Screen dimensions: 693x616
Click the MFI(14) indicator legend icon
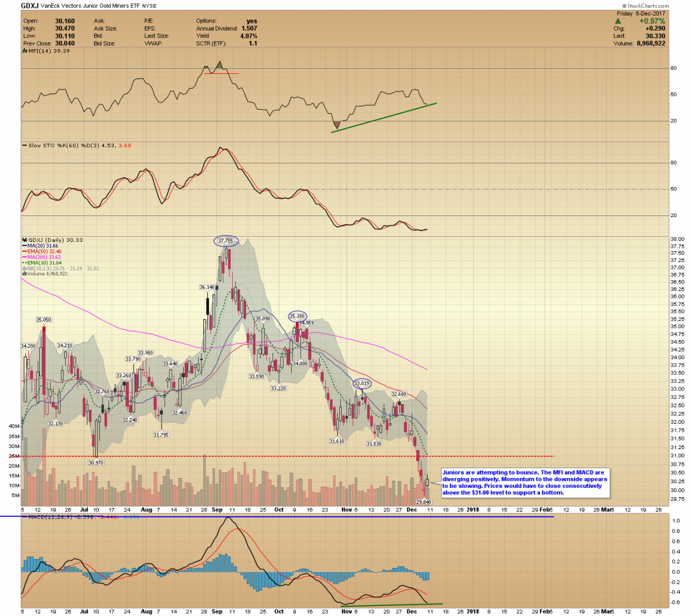[24, 51]
